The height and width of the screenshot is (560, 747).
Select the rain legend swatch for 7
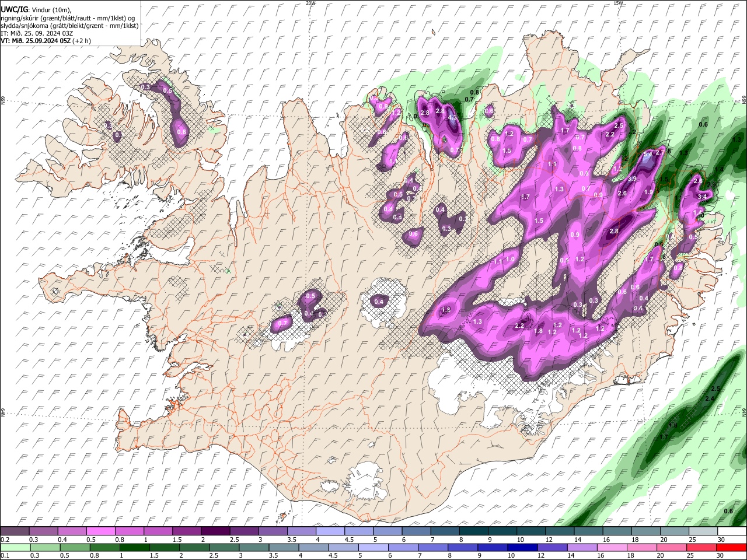tap(433, 548)
